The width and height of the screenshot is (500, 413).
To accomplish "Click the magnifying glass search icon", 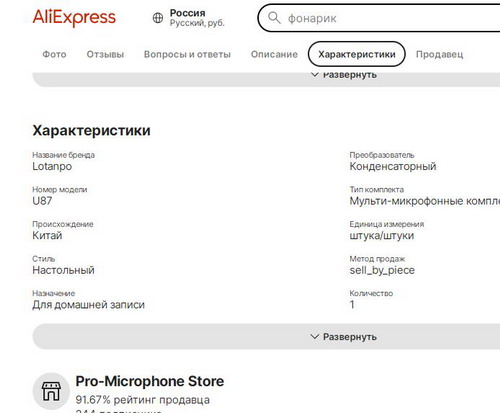I will pyautogui.click(x=274, y=18).
